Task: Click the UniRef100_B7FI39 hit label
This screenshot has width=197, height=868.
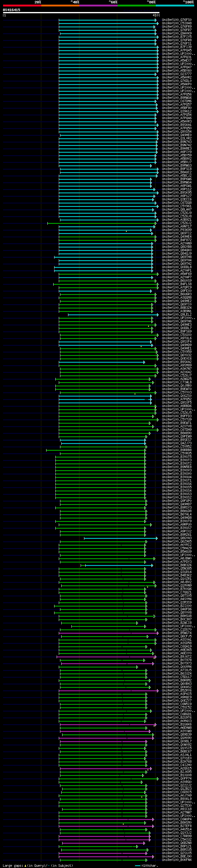Action: [x=177, y=47]
